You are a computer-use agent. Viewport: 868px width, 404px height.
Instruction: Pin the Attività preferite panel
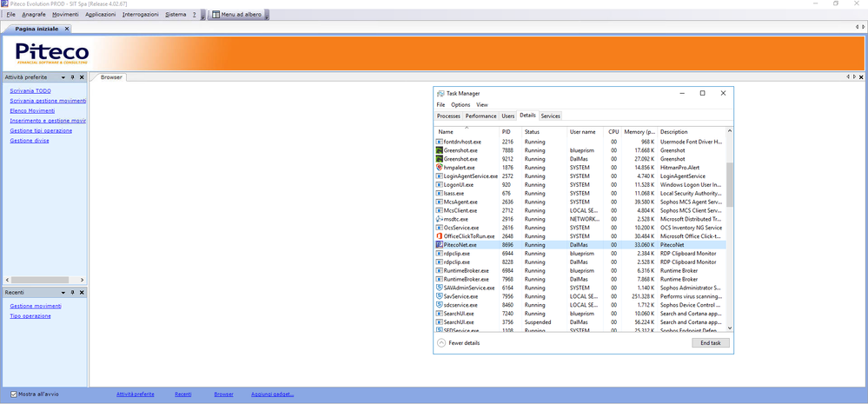[72, 77]
